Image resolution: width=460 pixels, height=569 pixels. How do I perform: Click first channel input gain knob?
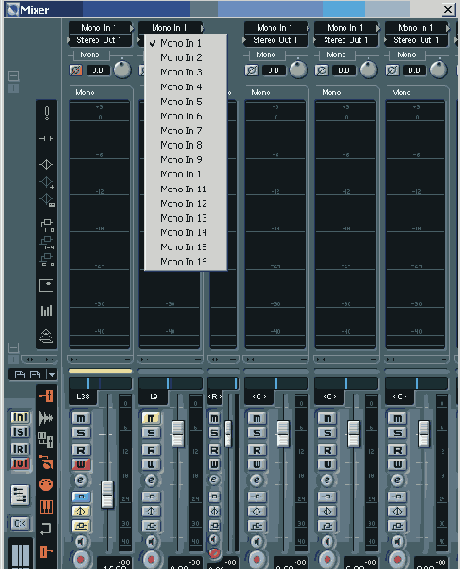122,69
